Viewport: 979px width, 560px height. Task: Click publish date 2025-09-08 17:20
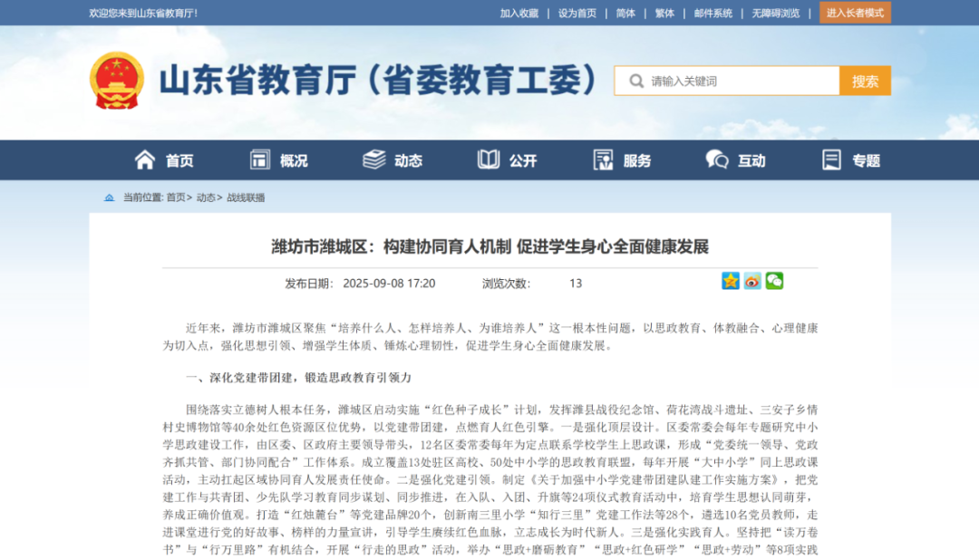pos(389,284)
